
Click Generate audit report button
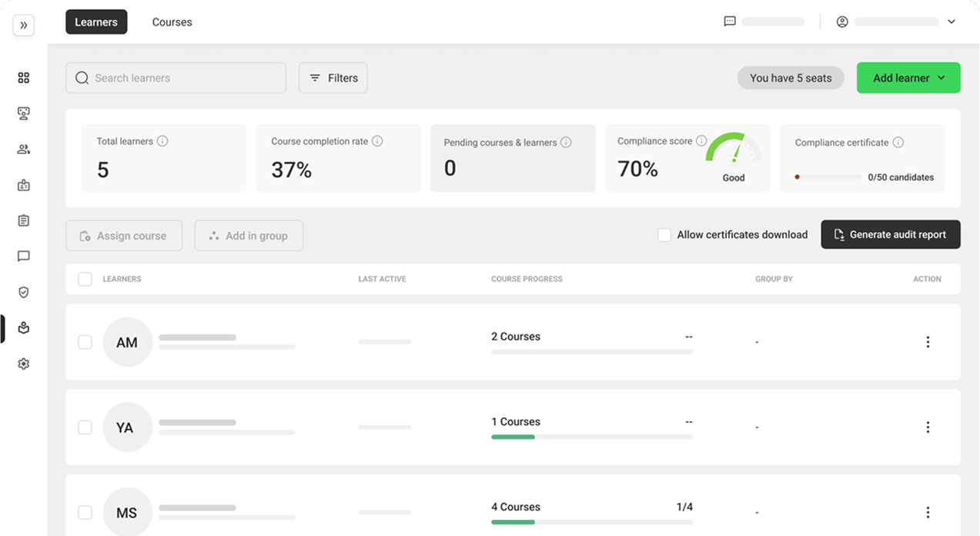[890, 235]
